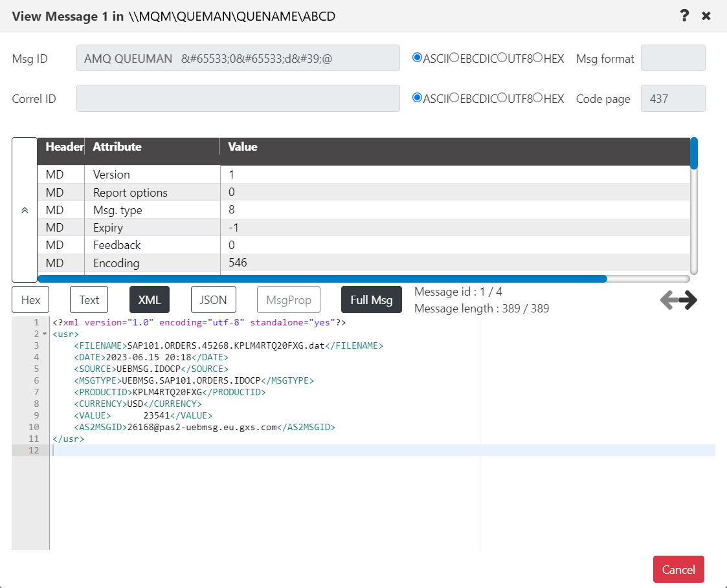The width and height of the screenshot is (727, 588).
Task: Select the Report options attribute row
Action: (x=364, y=192)
